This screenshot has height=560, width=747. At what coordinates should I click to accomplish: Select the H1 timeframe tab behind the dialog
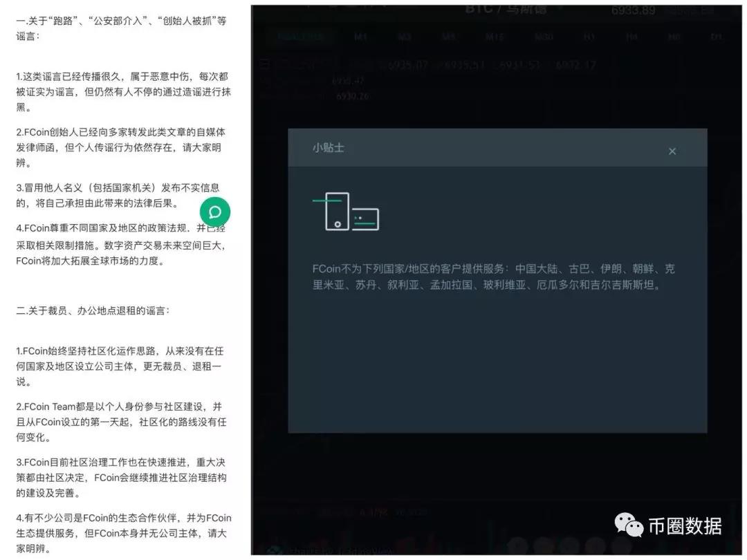589,37
